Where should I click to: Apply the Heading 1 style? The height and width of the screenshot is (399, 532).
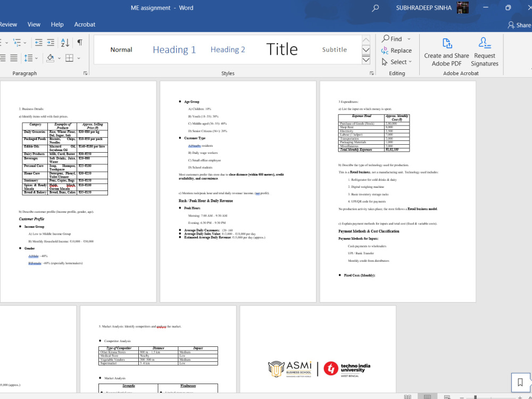click(x=174, y=49)
